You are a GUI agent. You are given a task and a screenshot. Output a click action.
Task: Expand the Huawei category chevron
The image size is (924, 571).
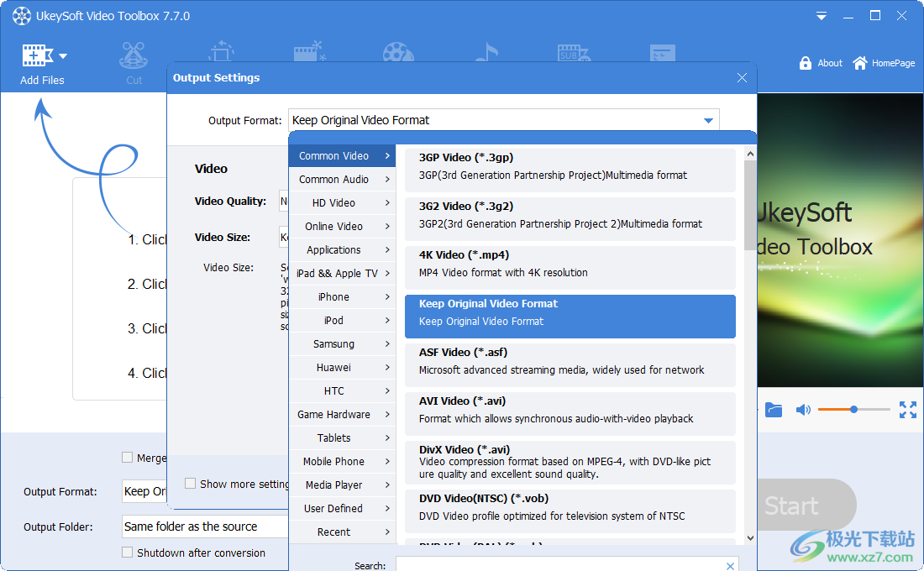[387, 368]
